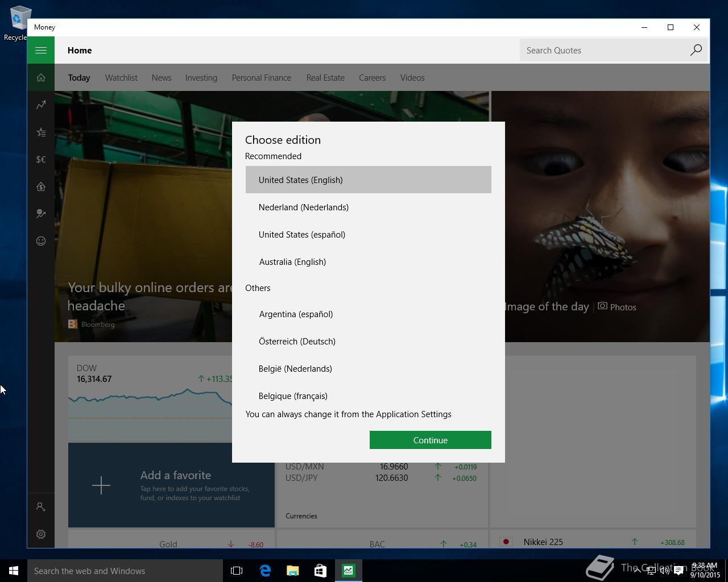Viewport: 728px width, 582px height.
Task: Open Windows Store from taskbar
Action: tap(320, 571)
